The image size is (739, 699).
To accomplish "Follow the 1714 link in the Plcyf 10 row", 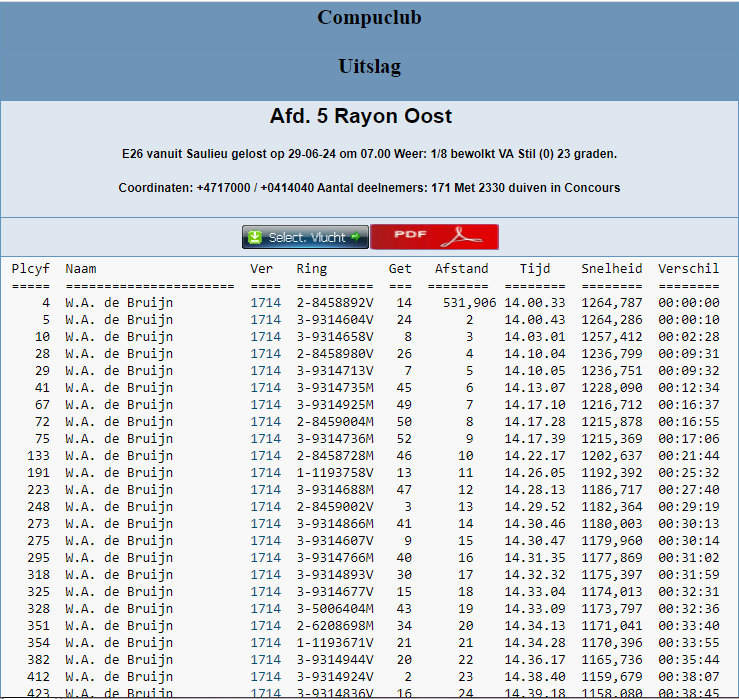I will [265, 336].
